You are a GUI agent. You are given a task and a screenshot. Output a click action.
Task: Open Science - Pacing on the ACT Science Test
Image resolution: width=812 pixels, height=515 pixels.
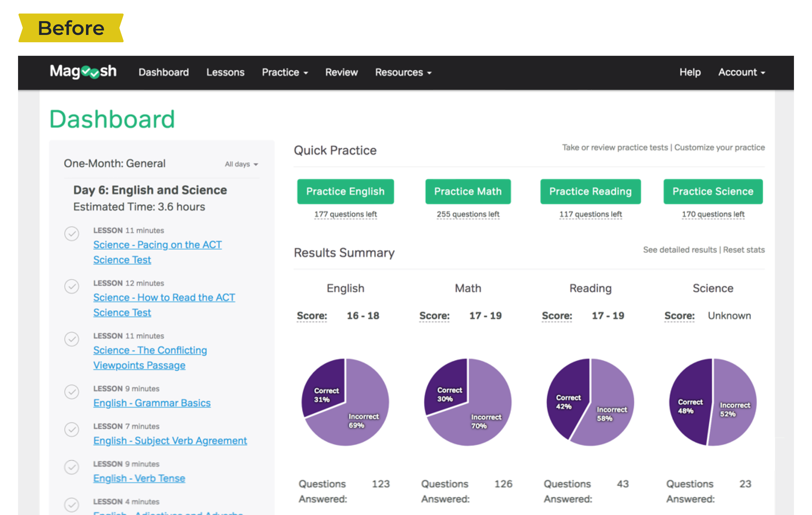coord(158,252)
